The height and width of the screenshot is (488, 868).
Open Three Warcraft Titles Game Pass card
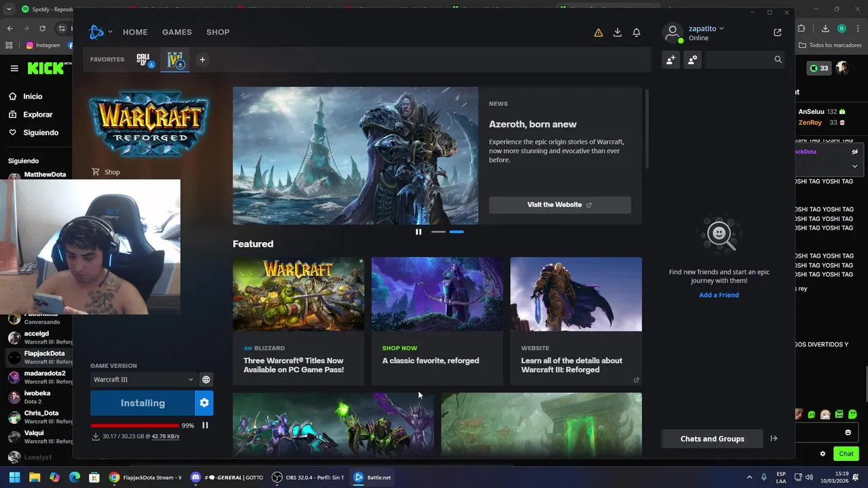pyautogui.click(x=298, y=321)
